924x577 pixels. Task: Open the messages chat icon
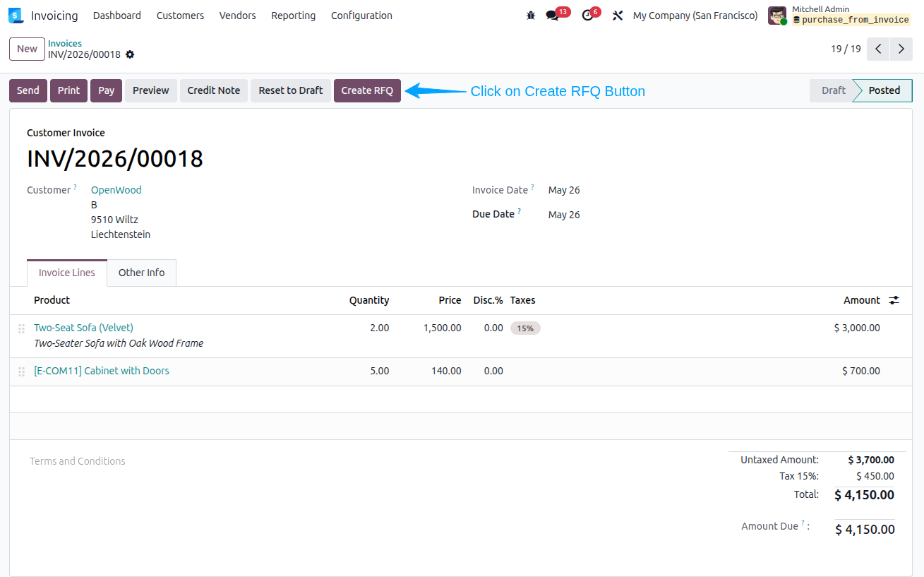(552, 16)
